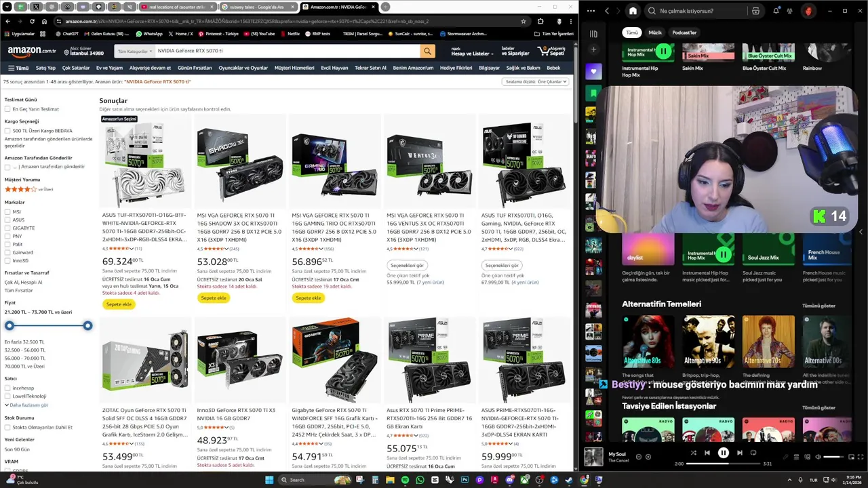
Task: Click Amazon.com.tr logo
Action: (32, 52)
